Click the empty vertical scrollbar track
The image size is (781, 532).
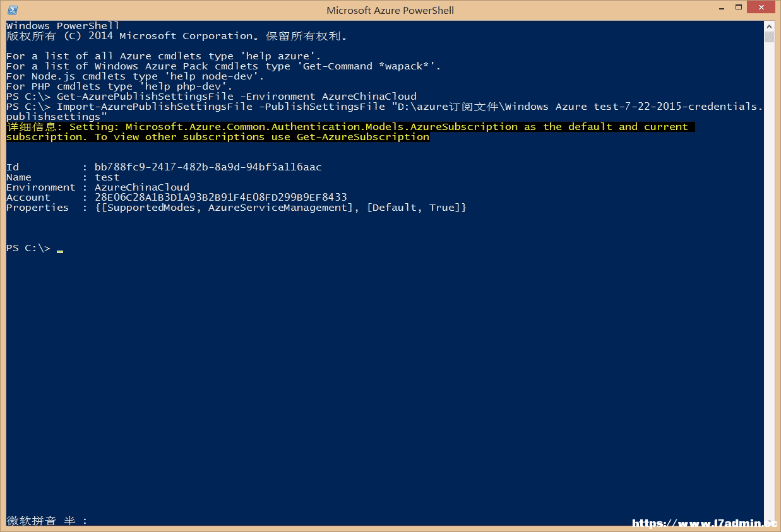[x=769, y=278]
